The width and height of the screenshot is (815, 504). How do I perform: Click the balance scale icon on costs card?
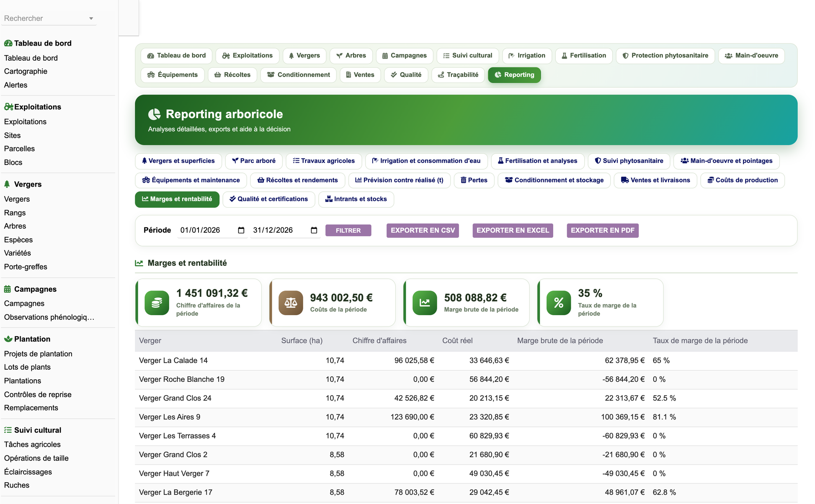291,303
